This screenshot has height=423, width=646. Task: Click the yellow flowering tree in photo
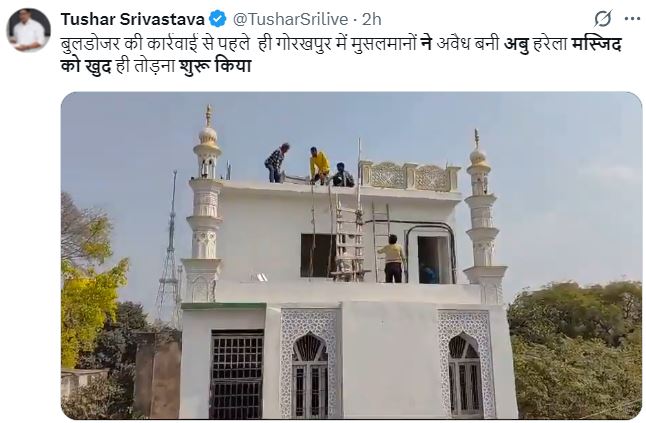point(93,288)
